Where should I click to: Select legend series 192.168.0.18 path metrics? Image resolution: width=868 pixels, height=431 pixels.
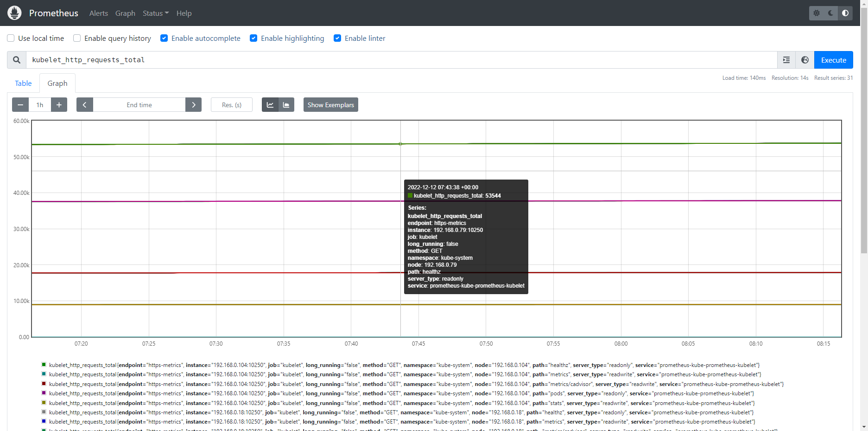pyautogui.click(x=402, y=422)
